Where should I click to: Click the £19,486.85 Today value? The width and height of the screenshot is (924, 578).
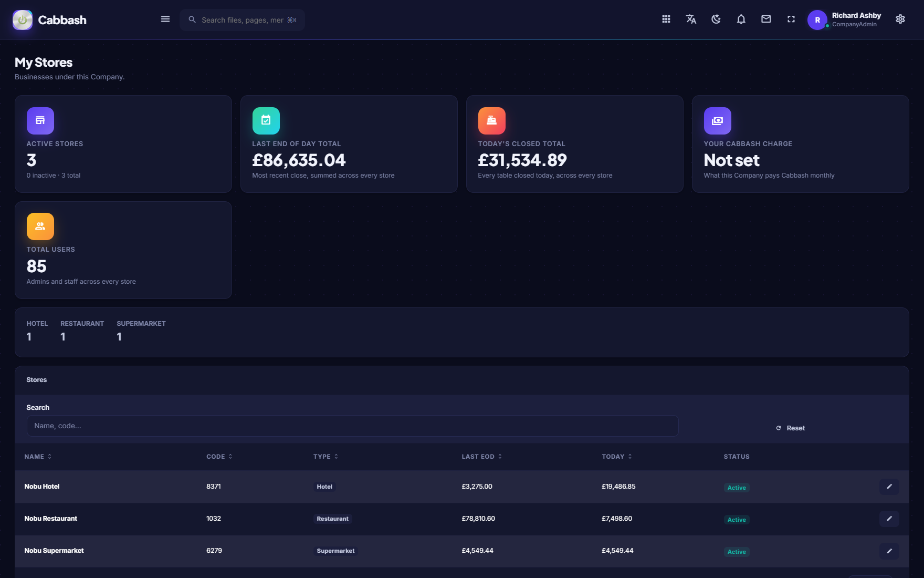(618, 487)
